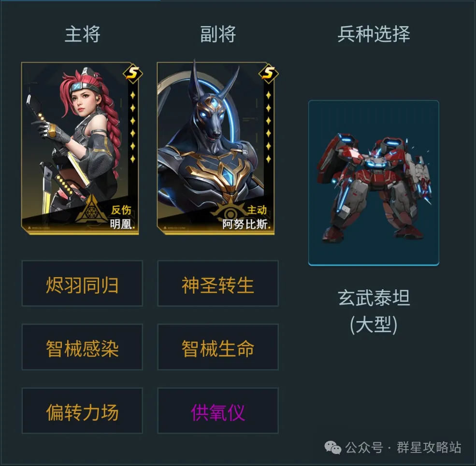Viewport: 476px width, 466px height.
Task: Select the 阿努比斯 deputy commander card
Action: tap(216, 148)
